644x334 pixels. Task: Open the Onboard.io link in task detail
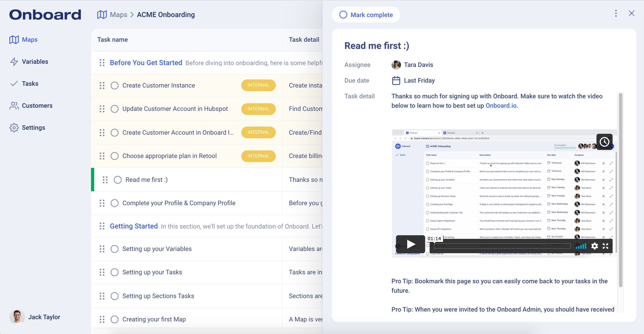(500, 106)
